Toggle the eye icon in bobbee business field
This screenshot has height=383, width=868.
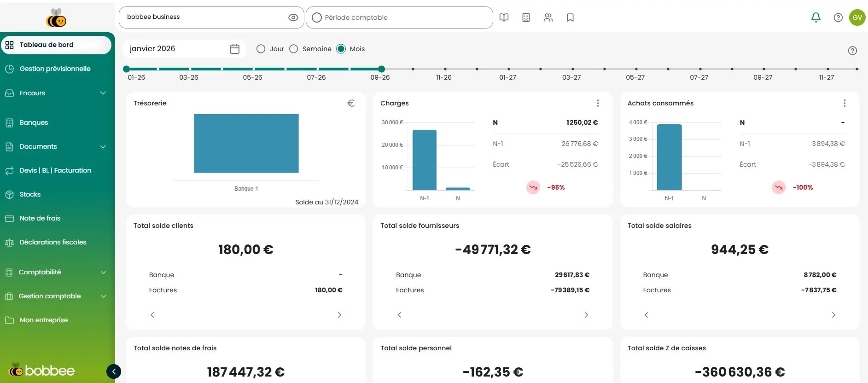tap(293, 17)
